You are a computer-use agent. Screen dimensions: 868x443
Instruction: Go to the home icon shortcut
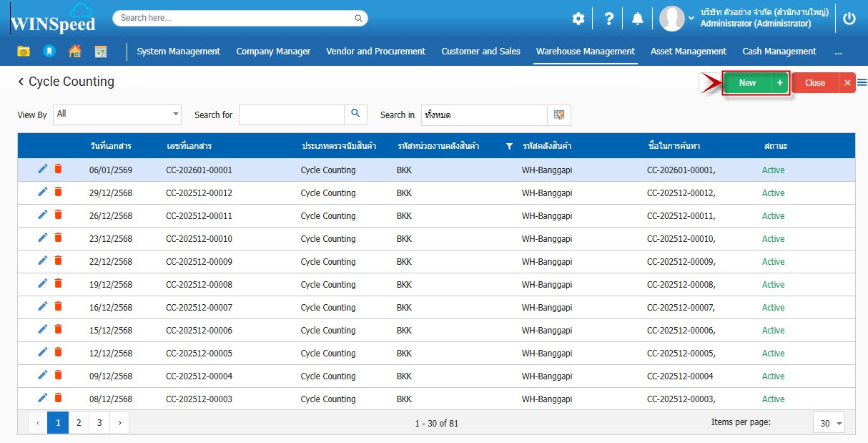(x=74, y=52)
